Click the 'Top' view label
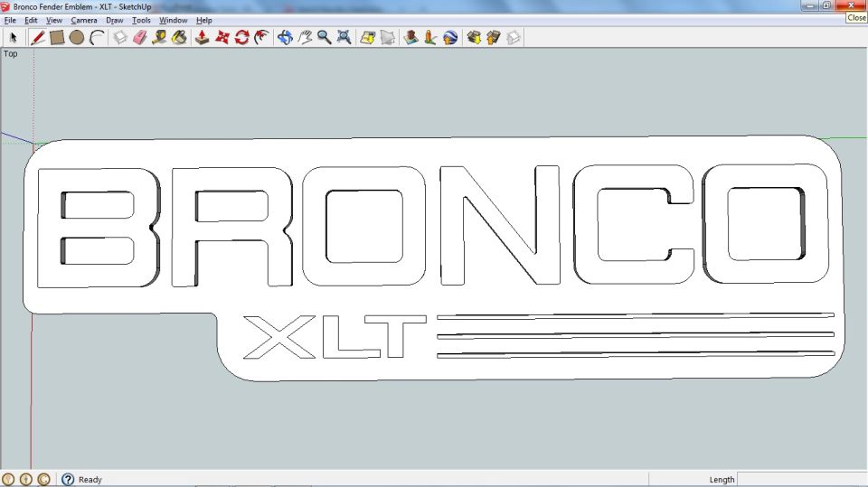This screenshot has width=868, height=487. click(x=11, y=53)
